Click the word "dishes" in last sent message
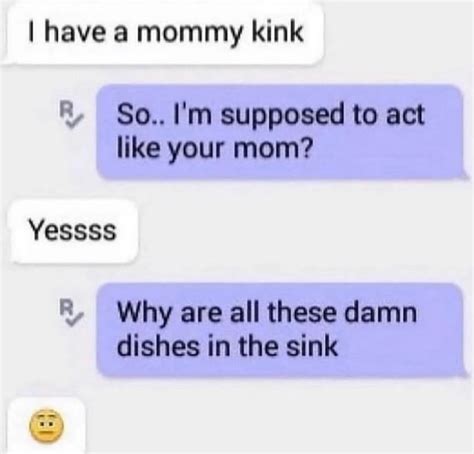This screenshot has width=474, height=454. [158, 346]
